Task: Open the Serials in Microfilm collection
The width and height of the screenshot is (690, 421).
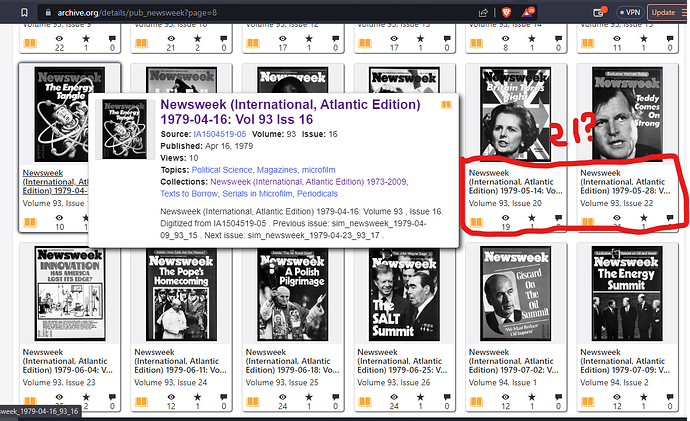Action: point(257,194)
